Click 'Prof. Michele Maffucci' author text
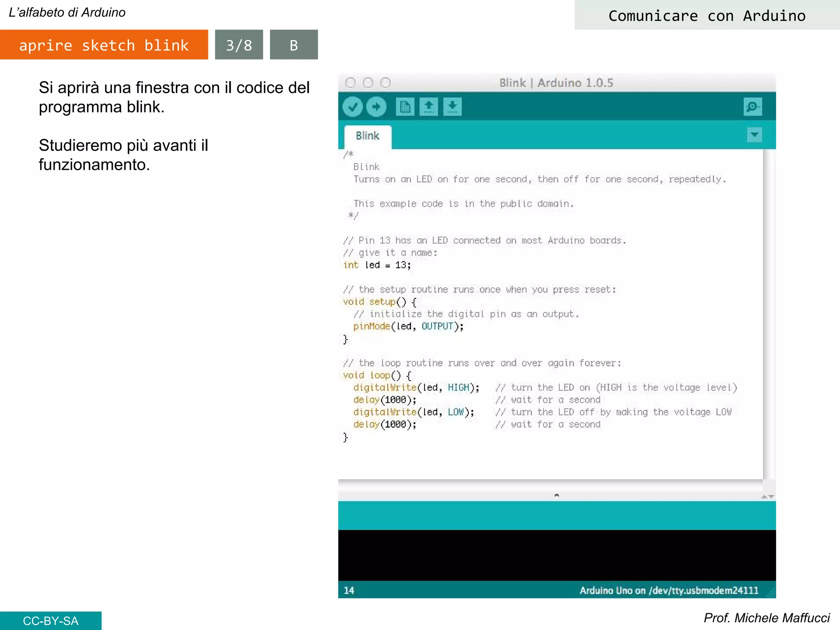The width and height of the screenshot is (840, 630). point(767,618)
